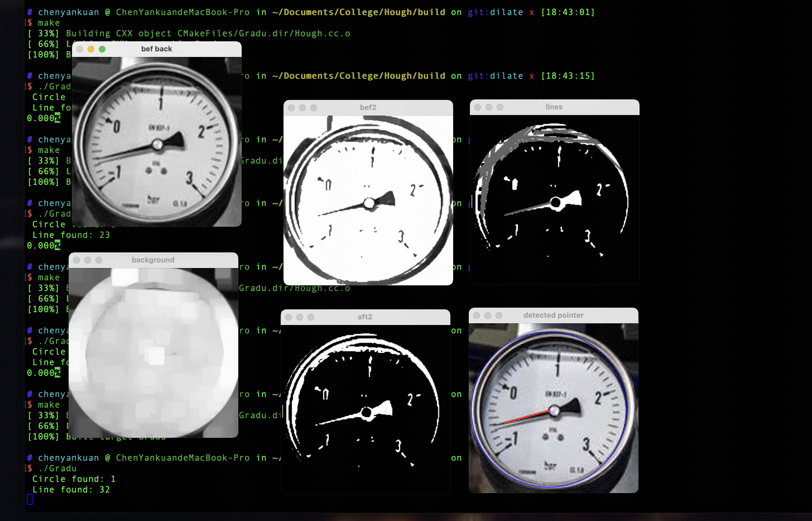
Task: Close the "lines" window
Action: tap(478, 107)
